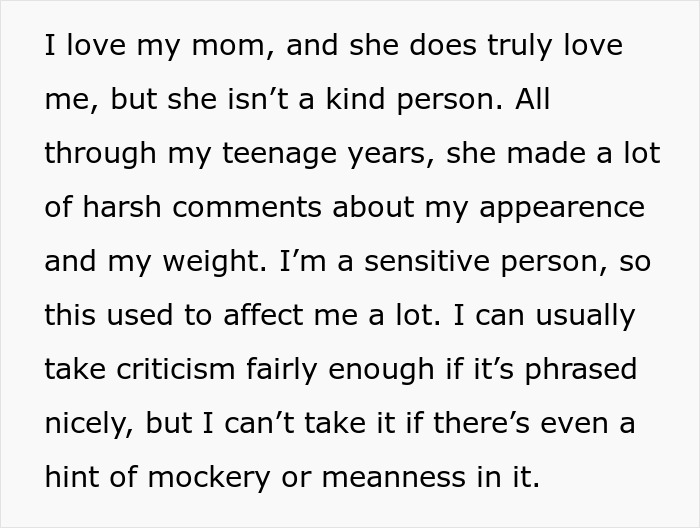Click the misspelled word "appearence"
Viewport: 700px width, 528px height.
click(x=565, y=208)
